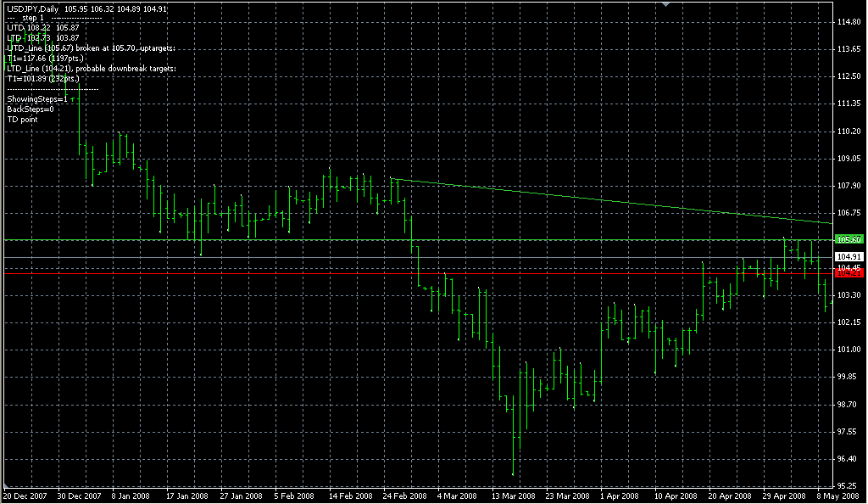Viewport: 868px width, 504px height.
Task: Click the 114.80 price scale label
Action: [849, 21]
